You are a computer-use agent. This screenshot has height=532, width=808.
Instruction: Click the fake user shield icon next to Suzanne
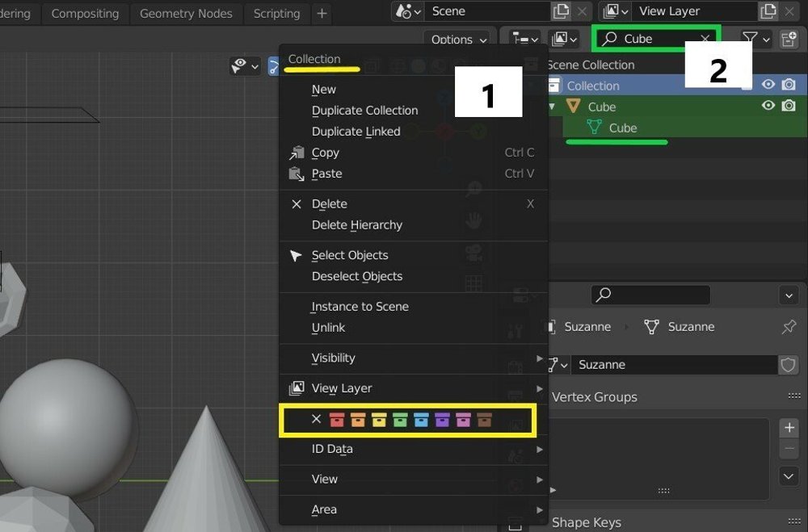coord(788,365)
